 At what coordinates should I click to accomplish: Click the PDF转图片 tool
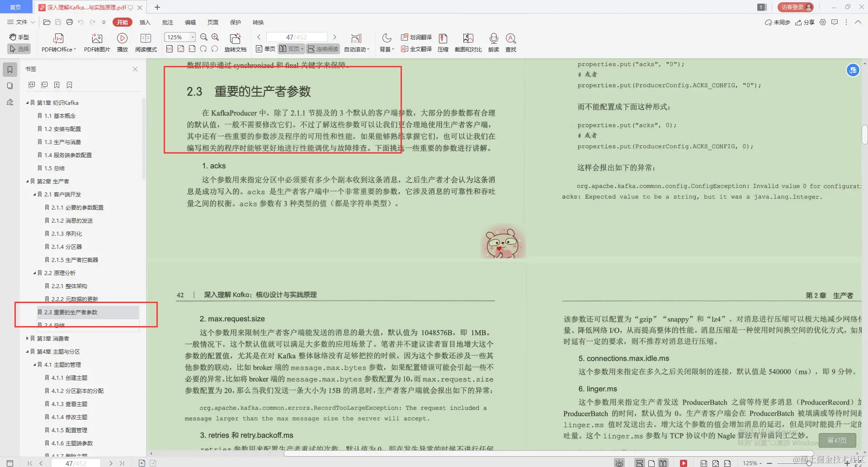[x=96, y=42]
